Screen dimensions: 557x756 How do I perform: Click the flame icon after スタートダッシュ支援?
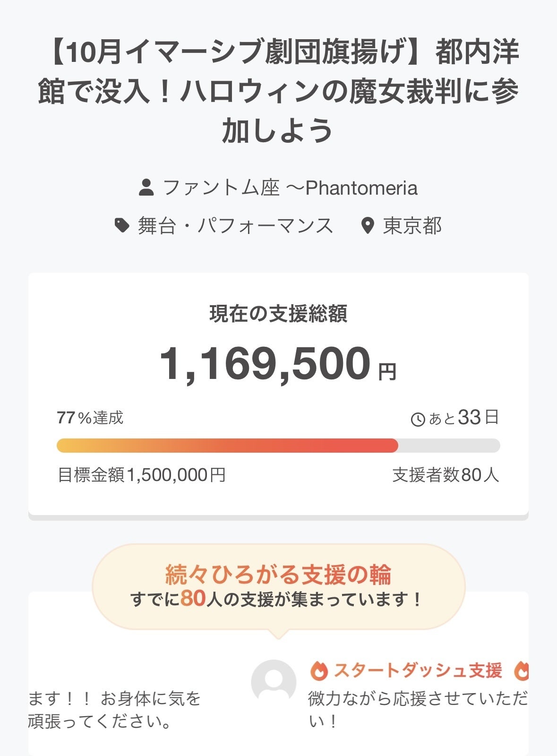pos(522,671)
